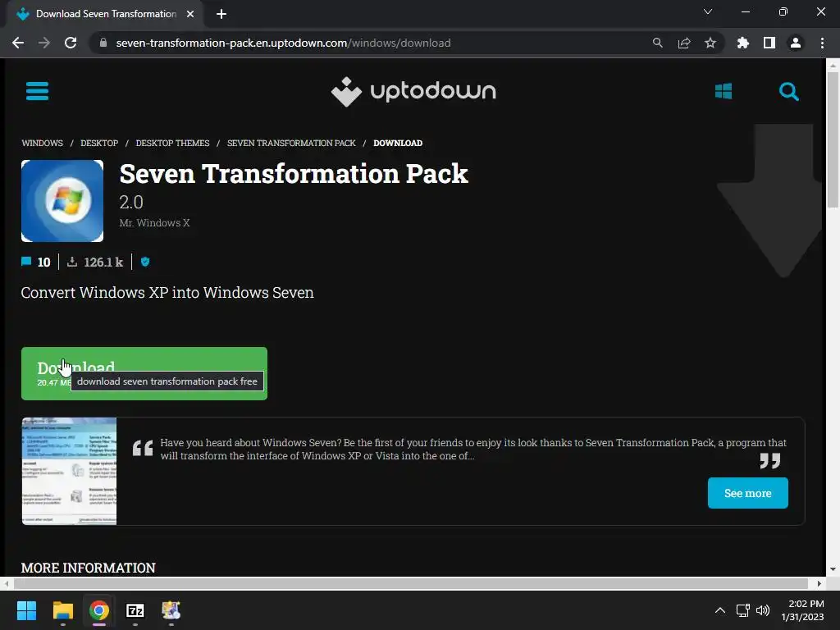Open the clock and date panel
The width and height of the screenshot is (840, 630).
coord(802,610)
